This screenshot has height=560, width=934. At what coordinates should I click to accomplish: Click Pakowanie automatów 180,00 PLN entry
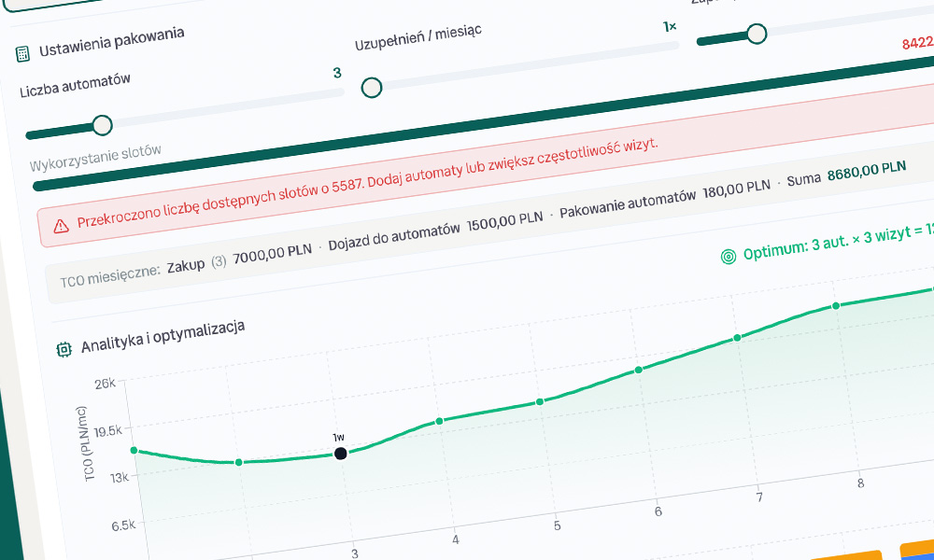click(665, 198)
